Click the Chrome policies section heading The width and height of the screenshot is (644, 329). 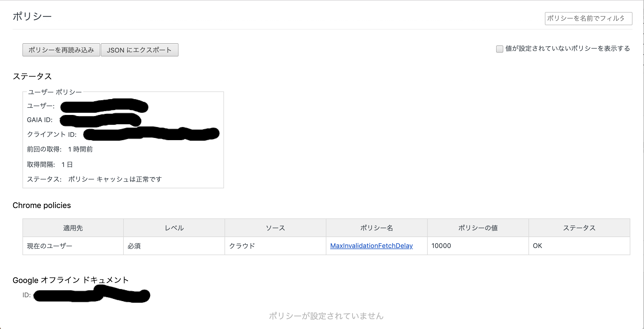[42, 205]
